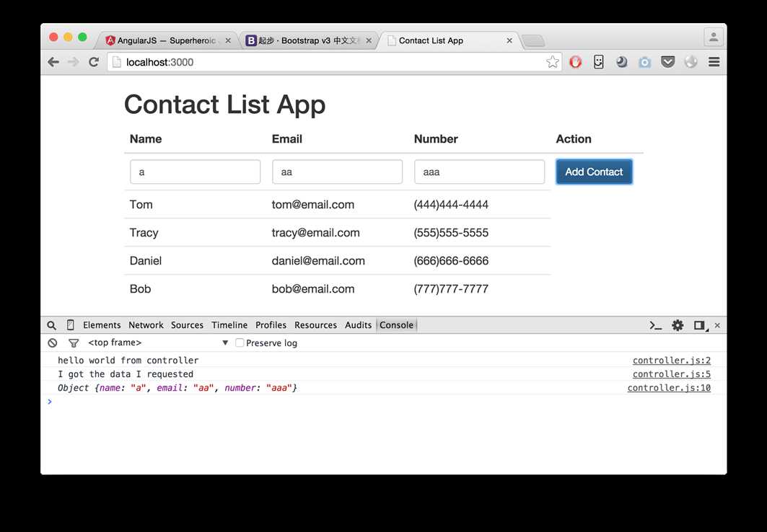This screenshot has height=532, width=767.
Task: Open the smiley face extension icon
Action: pos(599,62)
